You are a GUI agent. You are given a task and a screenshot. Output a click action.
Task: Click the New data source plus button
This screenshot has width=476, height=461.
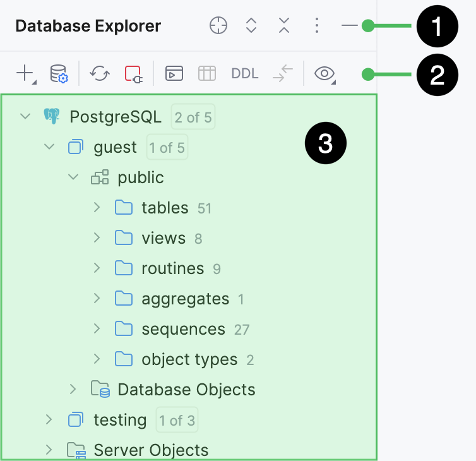click(25, 73)
